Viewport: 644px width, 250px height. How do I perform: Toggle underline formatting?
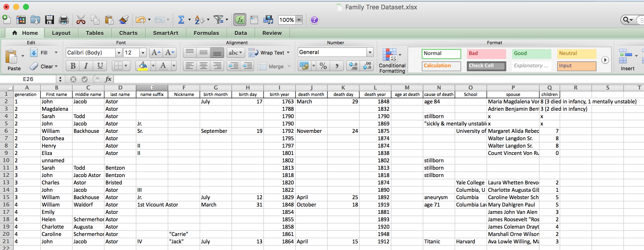(x=100, y=66)
